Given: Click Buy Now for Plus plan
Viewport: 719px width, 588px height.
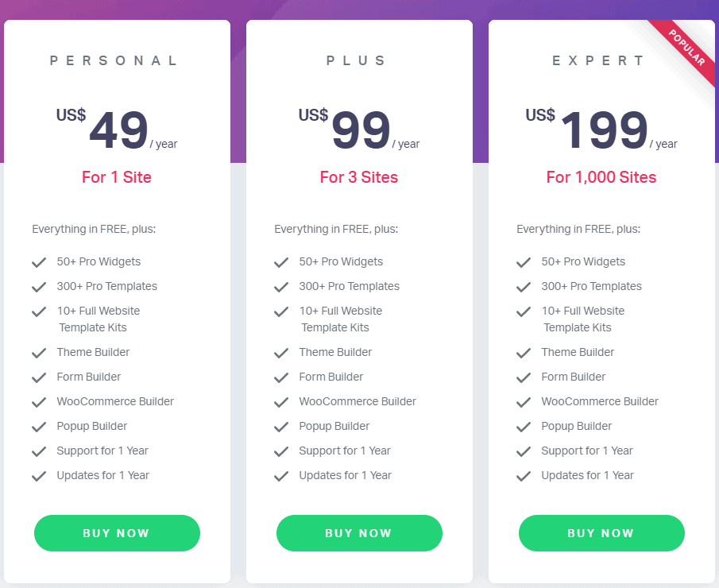Looking at the screenshot, I should (x=359, y=533).
